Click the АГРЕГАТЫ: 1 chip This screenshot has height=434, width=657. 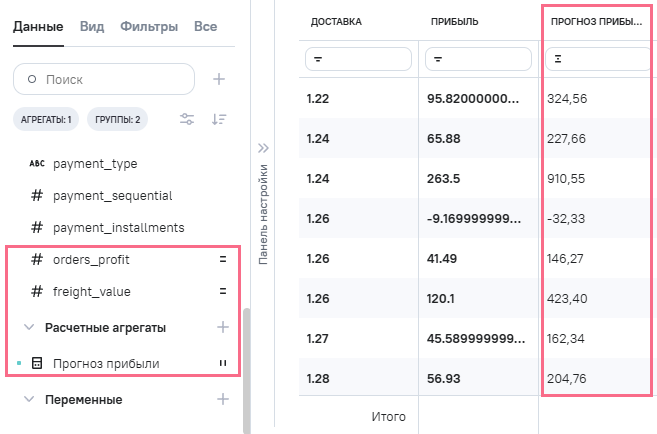[x=46, y=120]
